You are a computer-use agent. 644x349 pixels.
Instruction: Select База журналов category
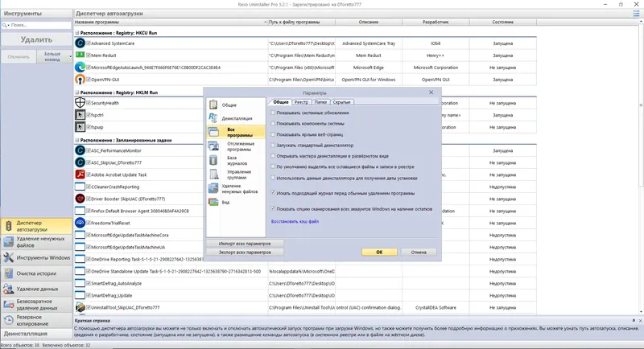coord(236,160)
